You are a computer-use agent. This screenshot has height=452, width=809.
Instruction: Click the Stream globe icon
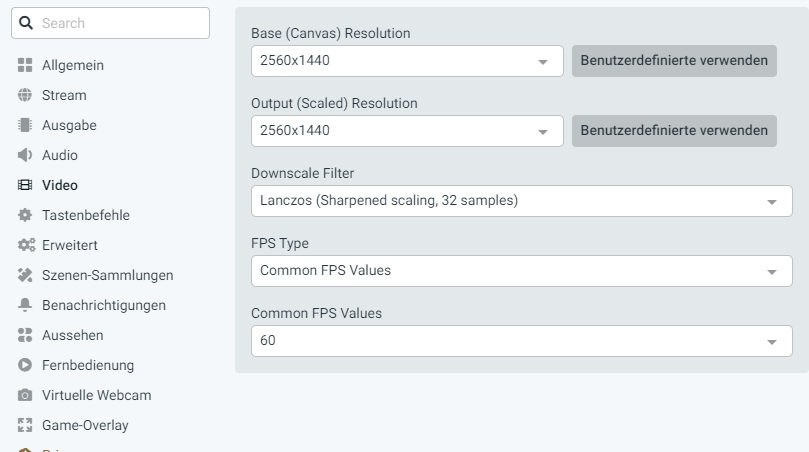click(x=26, y=96)
